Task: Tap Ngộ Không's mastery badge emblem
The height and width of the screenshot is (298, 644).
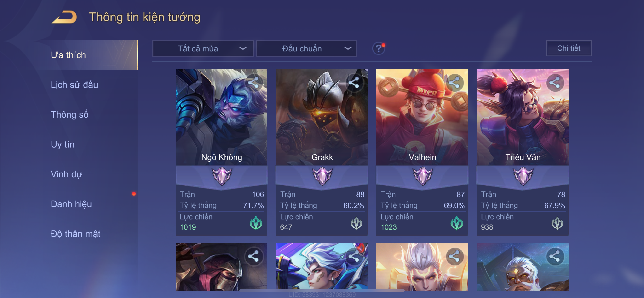Action: click(x=222, y=176)
